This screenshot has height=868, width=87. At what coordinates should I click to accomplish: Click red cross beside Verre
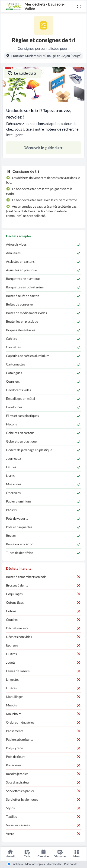point(79,834)
